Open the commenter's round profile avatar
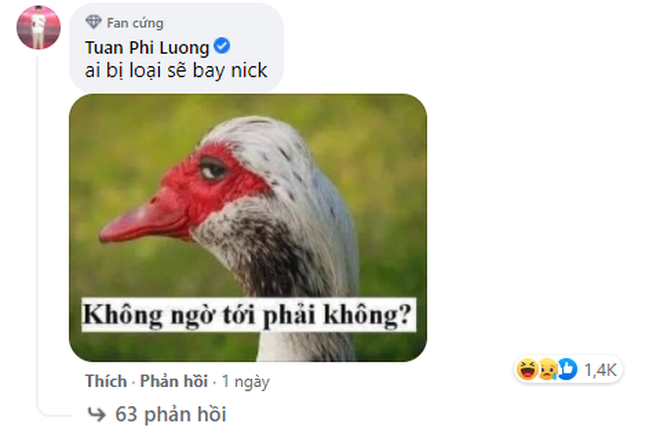Viewport: 660px width, 431px height. [38, 27]
